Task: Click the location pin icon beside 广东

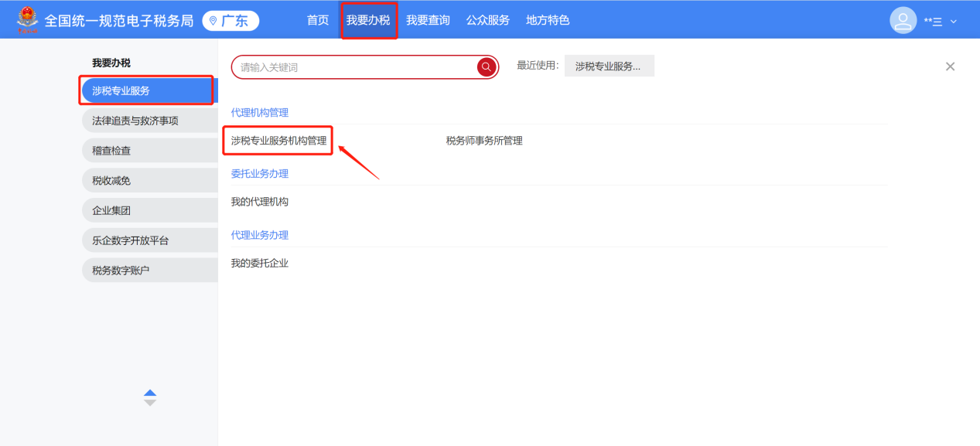Action: pyautogui.click(x=213, y=21)
